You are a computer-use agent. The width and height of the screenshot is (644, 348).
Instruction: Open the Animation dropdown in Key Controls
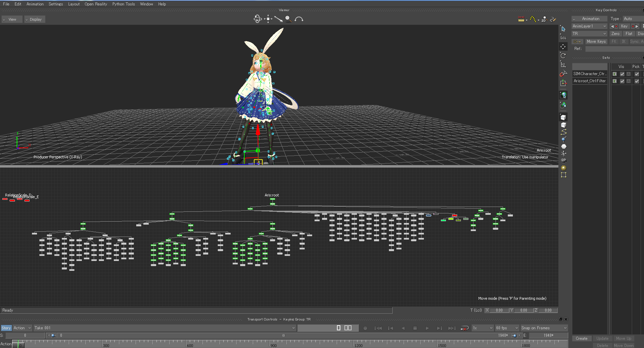coord(590,19)
